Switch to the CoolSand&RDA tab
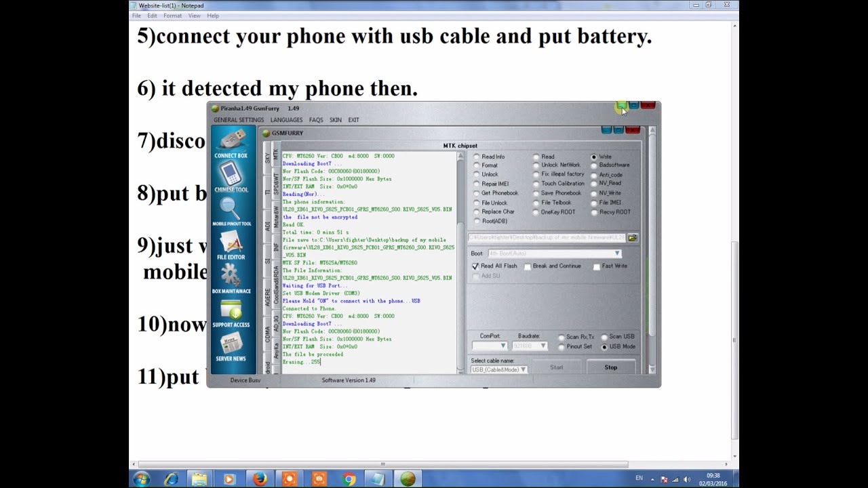Screen dimensions: 868x488 275,284
